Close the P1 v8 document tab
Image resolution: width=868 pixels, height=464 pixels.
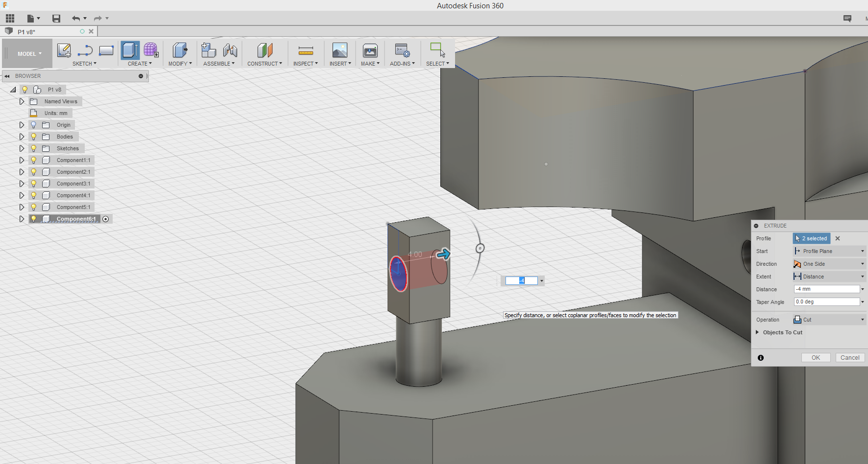point(91,31)
